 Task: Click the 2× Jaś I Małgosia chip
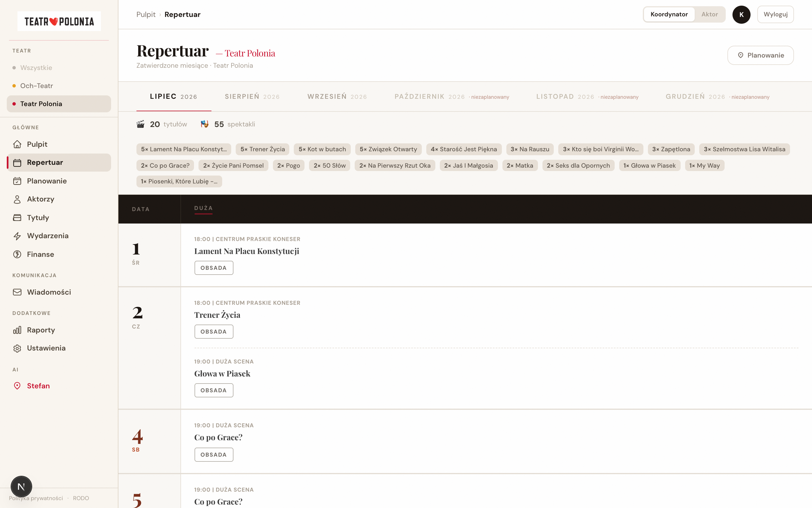tap(468, 165)
